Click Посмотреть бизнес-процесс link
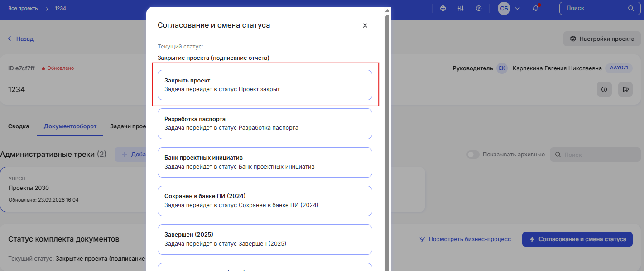 (465, 239)
